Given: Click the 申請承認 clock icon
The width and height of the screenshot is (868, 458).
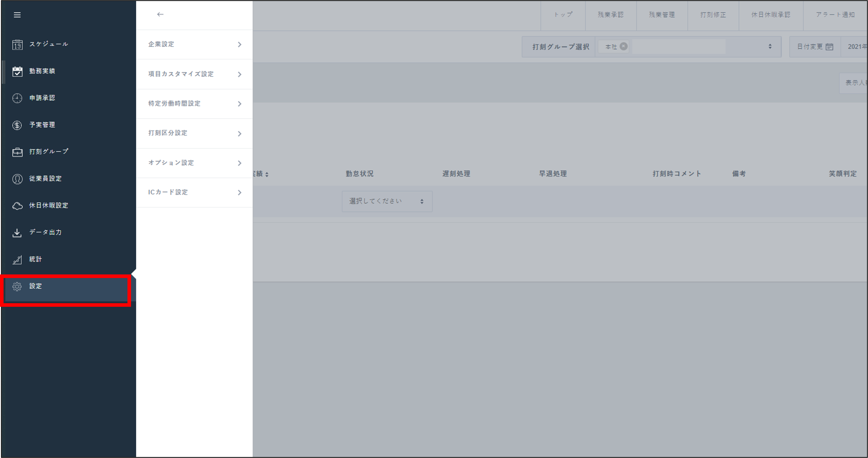Looking at the screenshot, I should pyautogui.click(x=17, y=98).
